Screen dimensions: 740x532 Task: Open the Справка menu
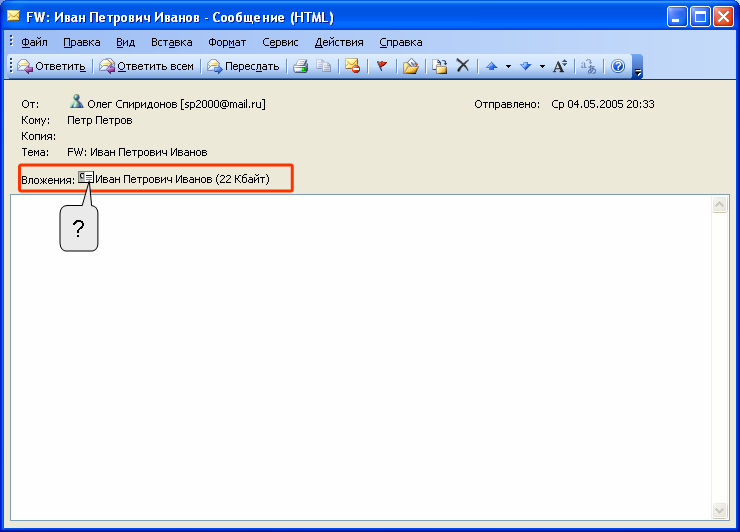(401, 42)
